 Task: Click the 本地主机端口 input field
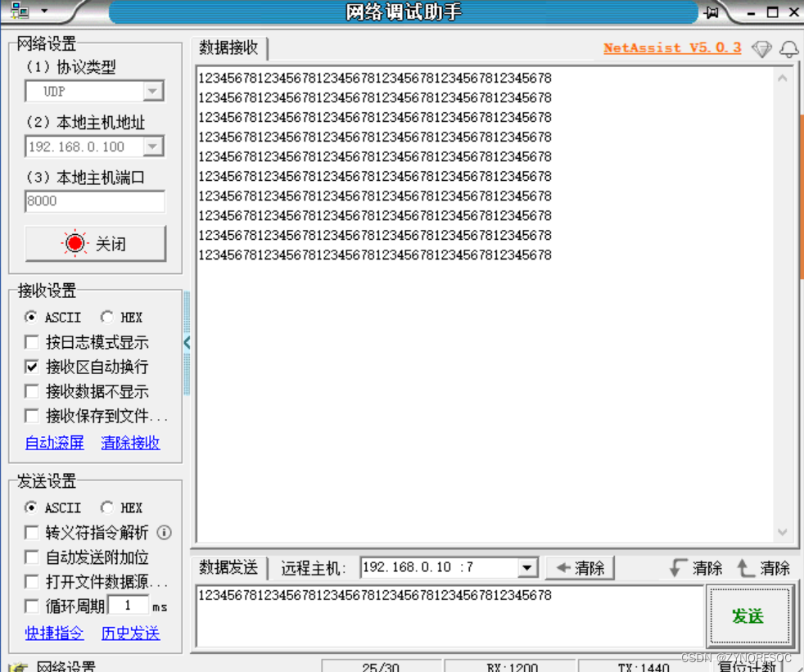point(94,201)
